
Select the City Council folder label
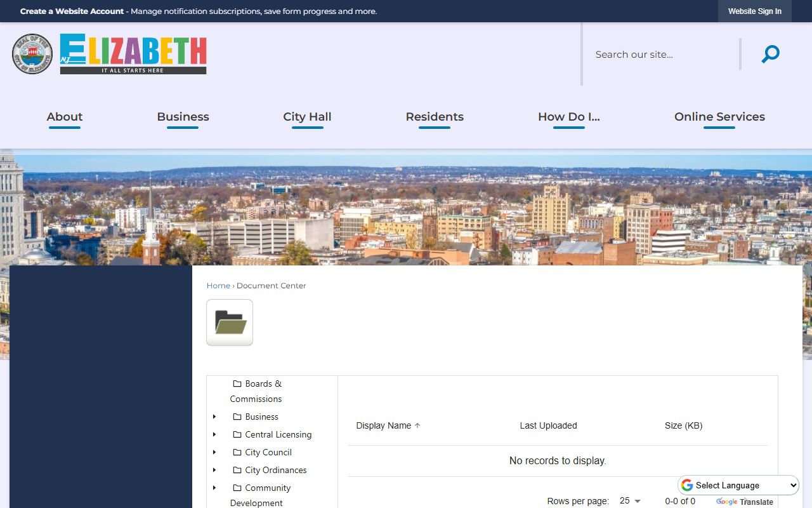pyautogui.click(x=268, y=452)
